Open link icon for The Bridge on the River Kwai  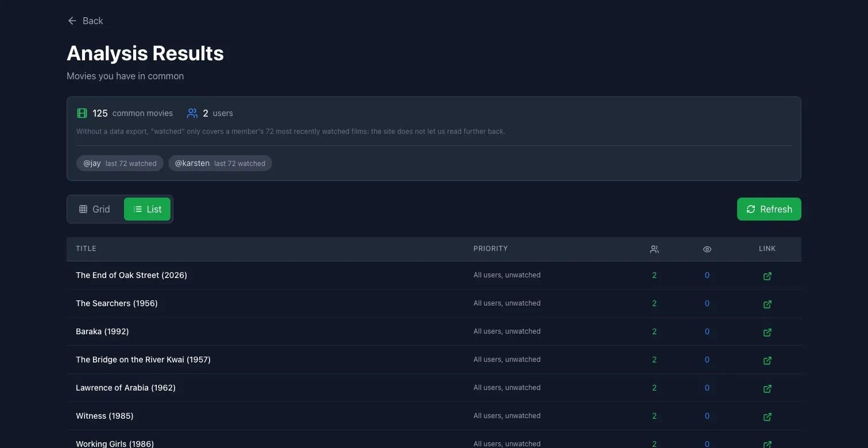coord(767,360)
